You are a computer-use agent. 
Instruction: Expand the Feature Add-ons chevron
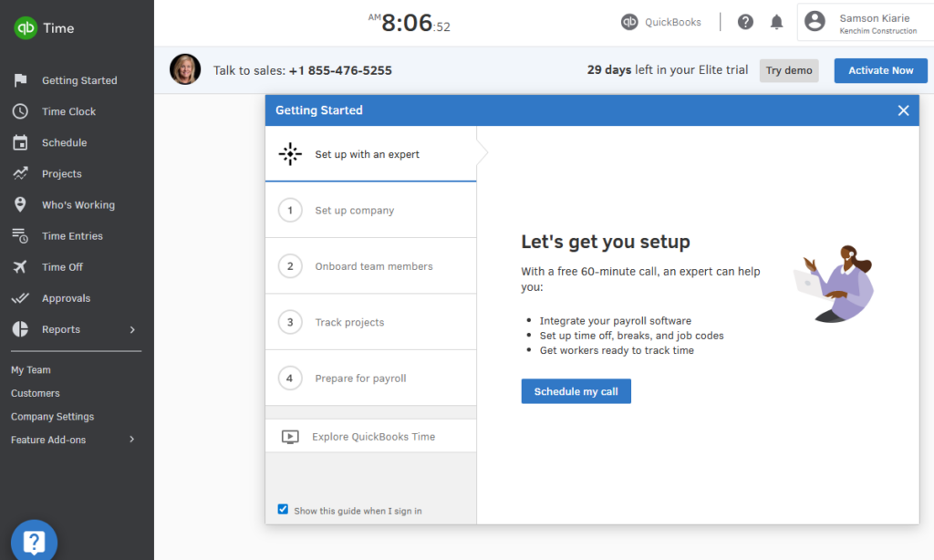tap(132, 439)
